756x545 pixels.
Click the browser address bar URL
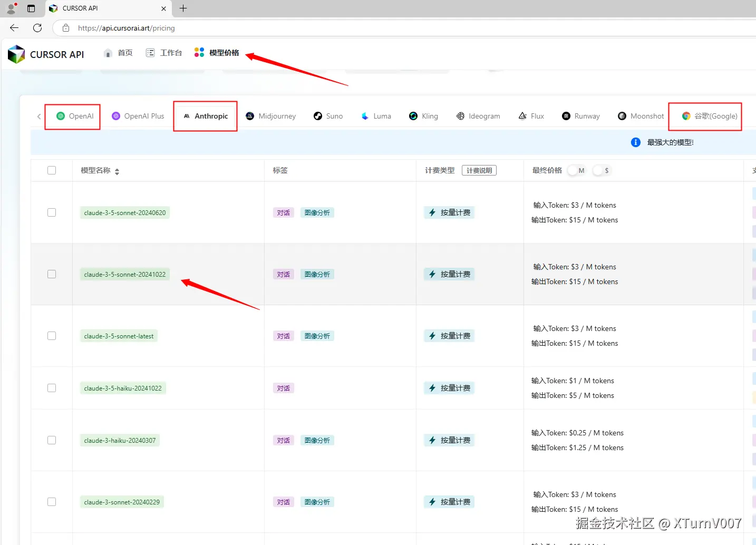point(127,28)
